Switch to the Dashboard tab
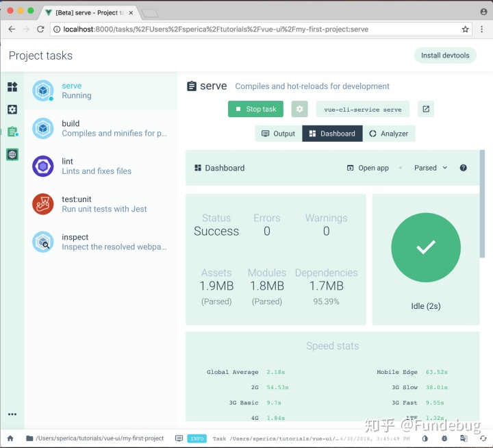493x448 pixels. (332, 134)
